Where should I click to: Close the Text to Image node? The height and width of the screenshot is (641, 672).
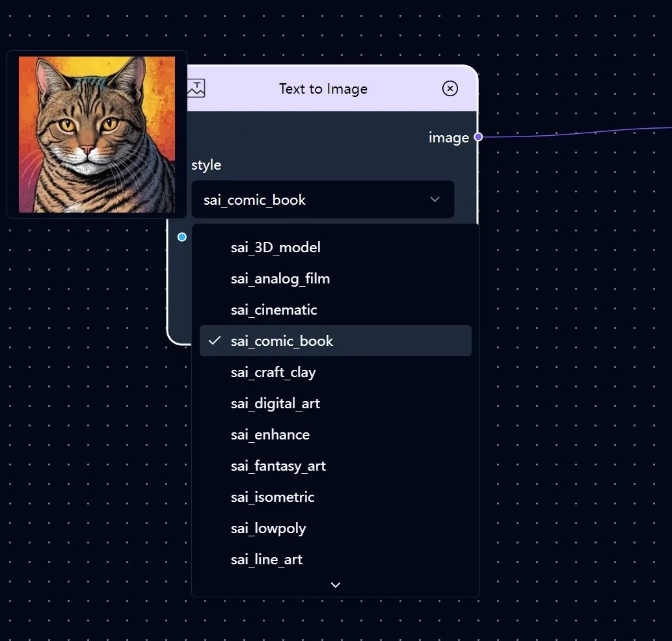450,88
